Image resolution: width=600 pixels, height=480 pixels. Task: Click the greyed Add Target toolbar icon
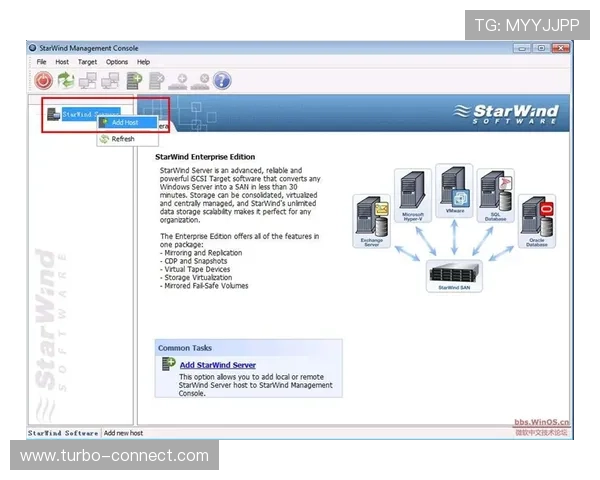tap(178, 81)
